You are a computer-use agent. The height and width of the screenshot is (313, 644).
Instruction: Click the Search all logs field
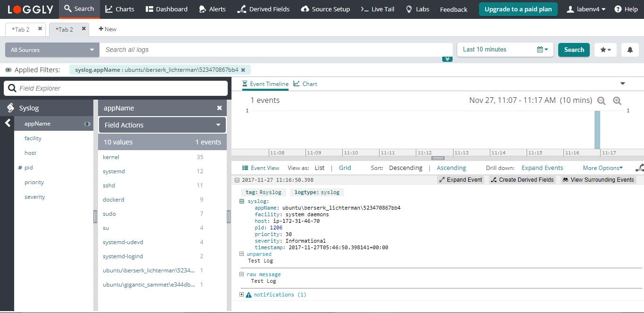point(276,50)
